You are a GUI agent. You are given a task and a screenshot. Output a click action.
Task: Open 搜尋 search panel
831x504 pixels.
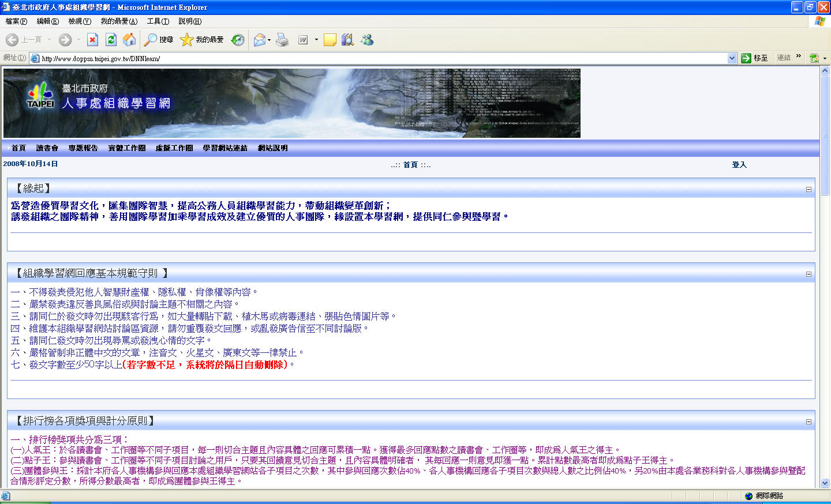point(159,40)
